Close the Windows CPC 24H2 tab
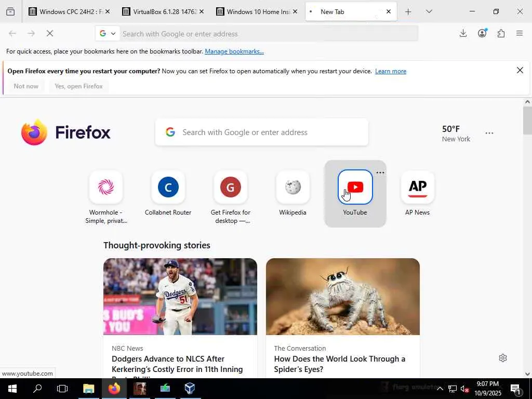The height and width of the screenshot is (399, 532). (x=107, y=11)
